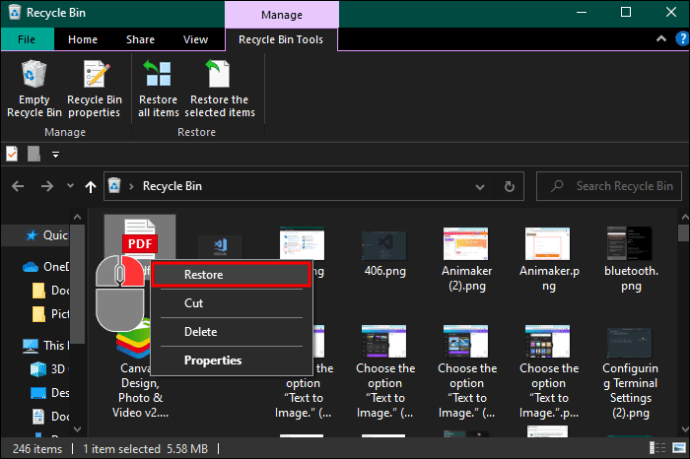Switch to large thumbnails view in status bar

(x=679, y=448)
